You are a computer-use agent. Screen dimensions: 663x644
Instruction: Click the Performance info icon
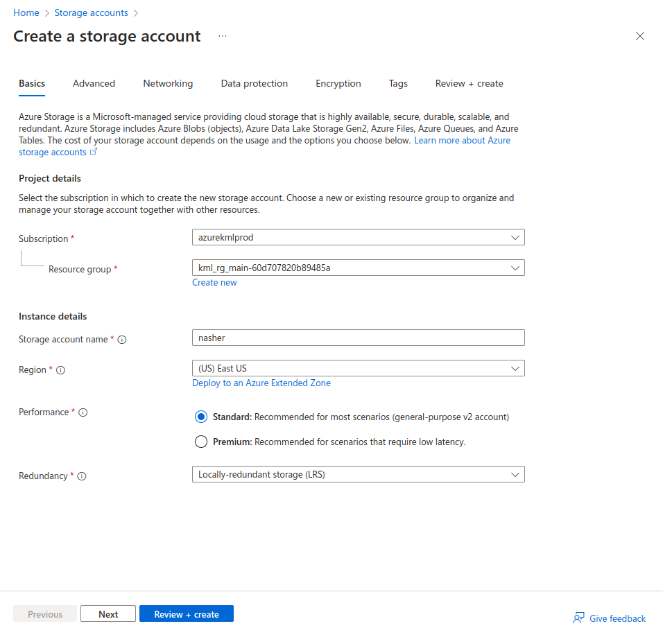83,412
